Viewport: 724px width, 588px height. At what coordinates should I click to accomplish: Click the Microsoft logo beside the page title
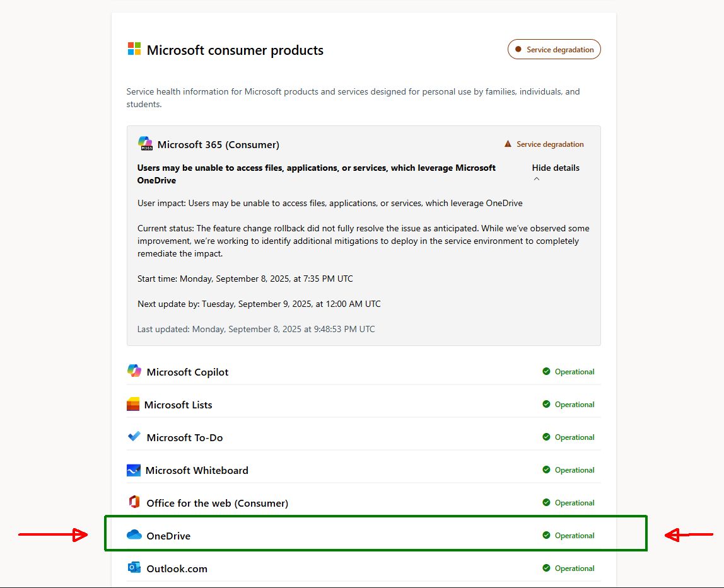[134, 49]
